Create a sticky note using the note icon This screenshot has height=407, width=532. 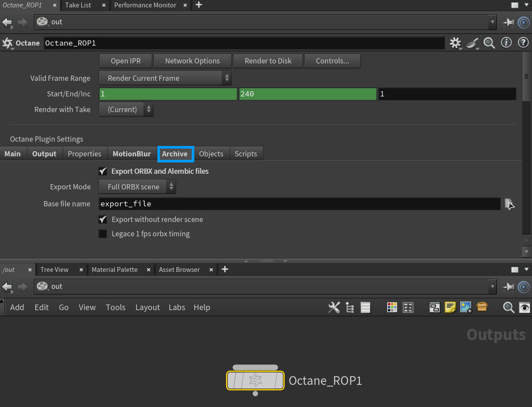[x=450, y=307]
